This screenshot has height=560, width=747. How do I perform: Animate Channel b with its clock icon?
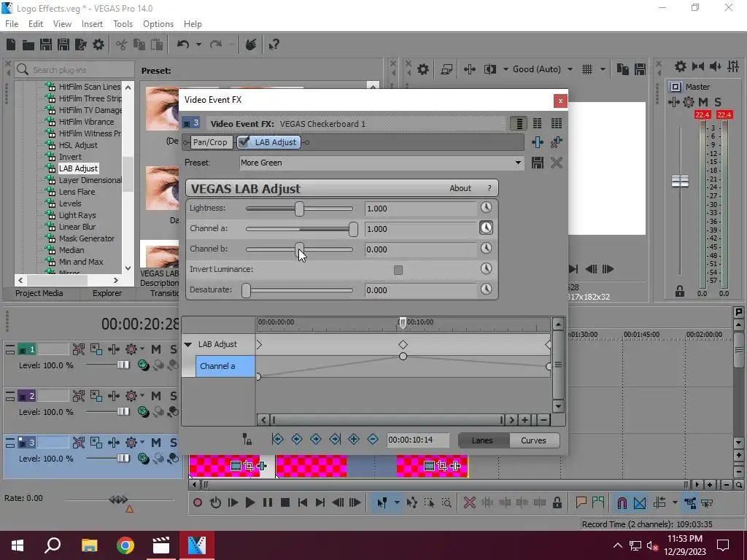pos(486,248)
